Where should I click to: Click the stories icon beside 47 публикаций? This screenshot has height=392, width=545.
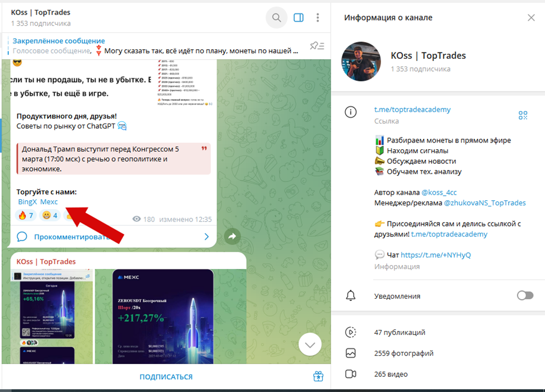351,332
